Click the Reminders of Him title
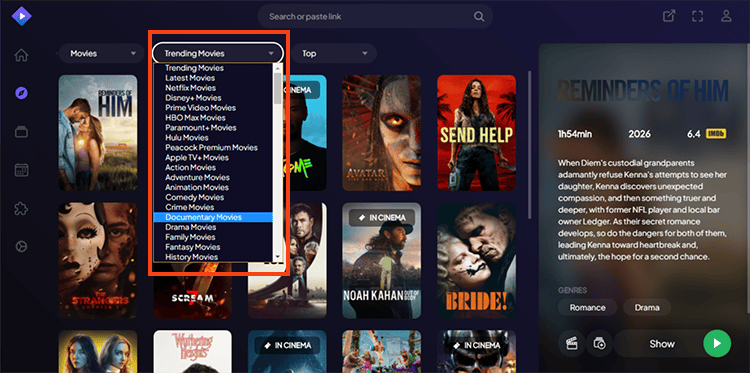 [643, 90]
